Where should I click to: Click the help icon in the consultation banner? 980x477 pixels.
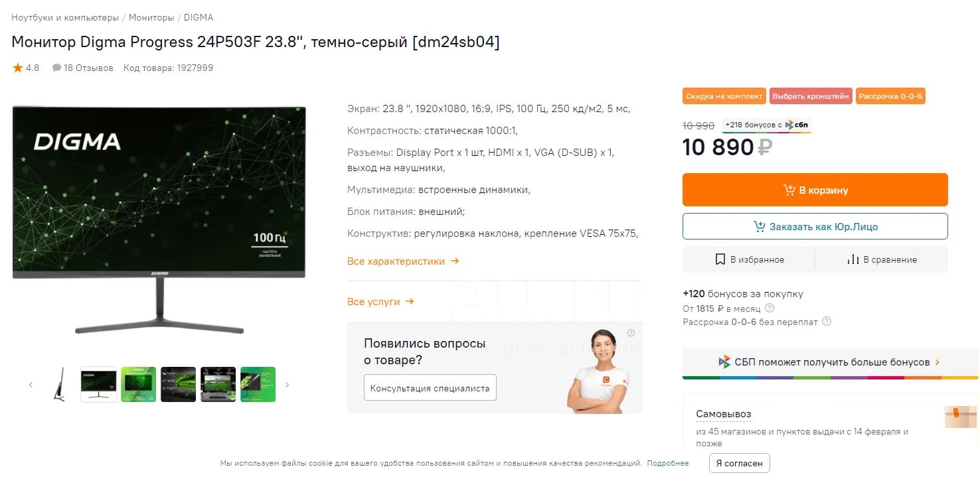631,332
